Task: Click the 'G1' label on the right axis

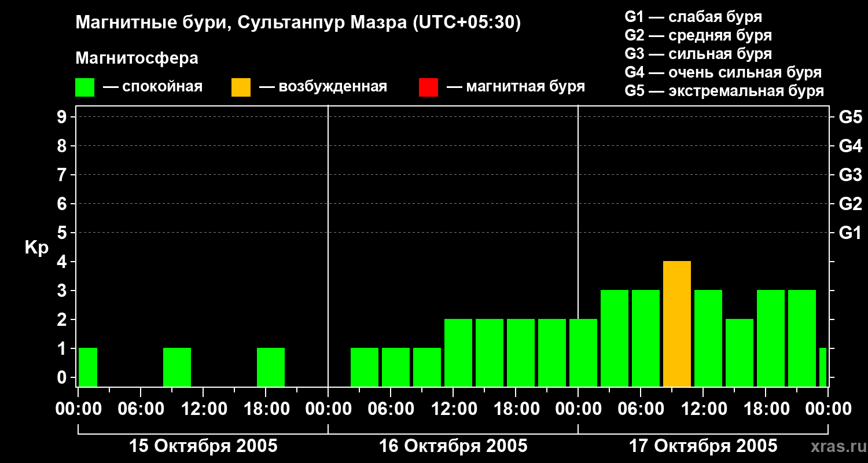Action: tap(850, 233)
